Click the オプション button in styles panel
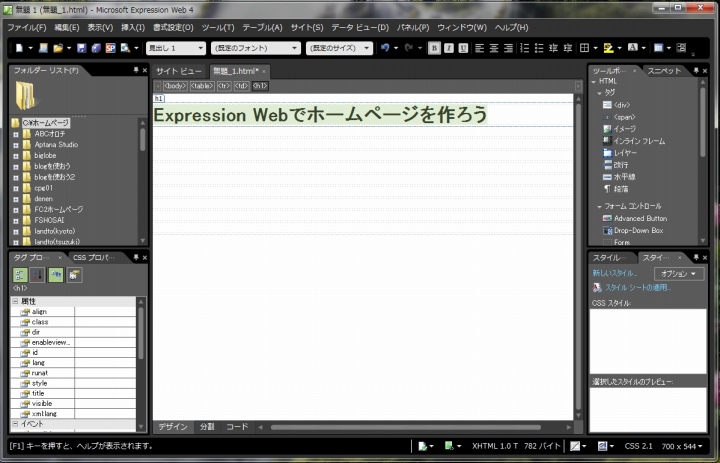 pyautogui.click(x=679, y=273)
